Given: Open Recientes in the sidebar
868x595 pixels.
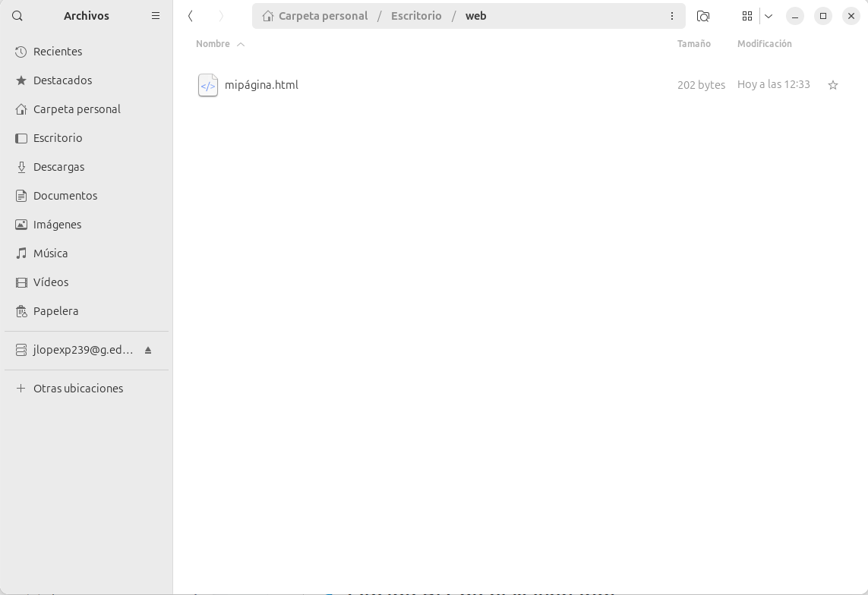Looking at the screenshot, I should point(58,52).
